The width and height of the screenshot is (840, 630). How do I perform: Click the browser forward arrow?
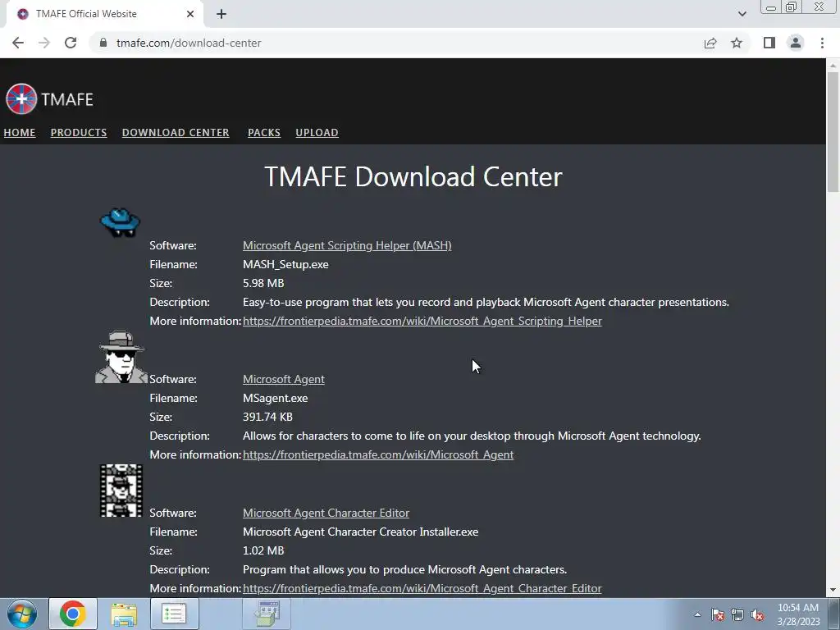click(x=44, y=43)
